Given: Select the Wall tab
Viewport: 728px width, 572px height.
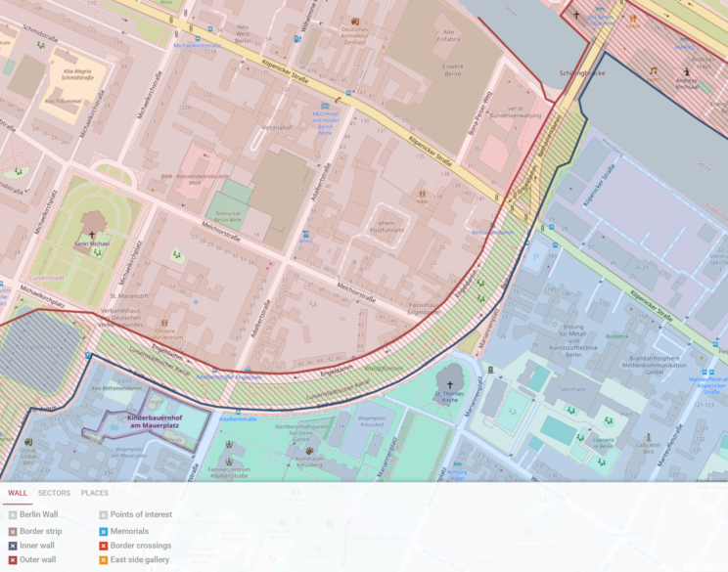Looking at the screenshot, I should pos(17,493).
